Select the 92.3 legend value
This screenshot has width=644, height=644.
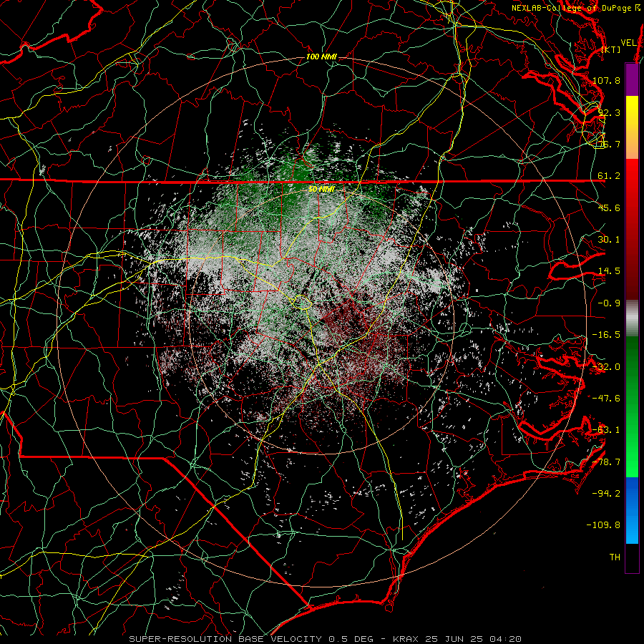coord(609,112)
